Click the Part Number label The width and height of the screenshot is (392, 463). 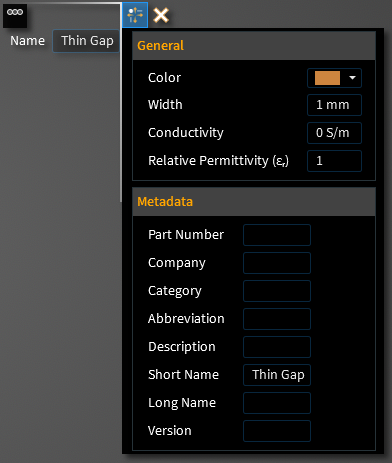[186, 235]
